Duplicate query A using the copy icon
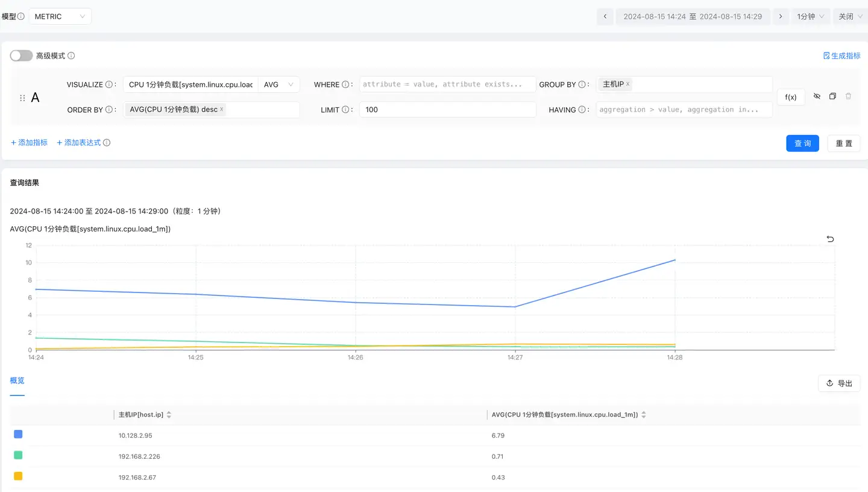 tap(832, 96)
